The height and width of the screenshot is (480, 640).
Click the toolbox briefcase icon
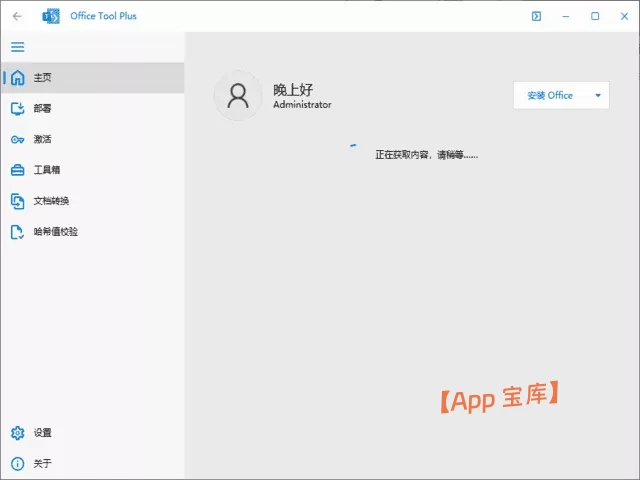pyautogui.click(x=18, y=170)
